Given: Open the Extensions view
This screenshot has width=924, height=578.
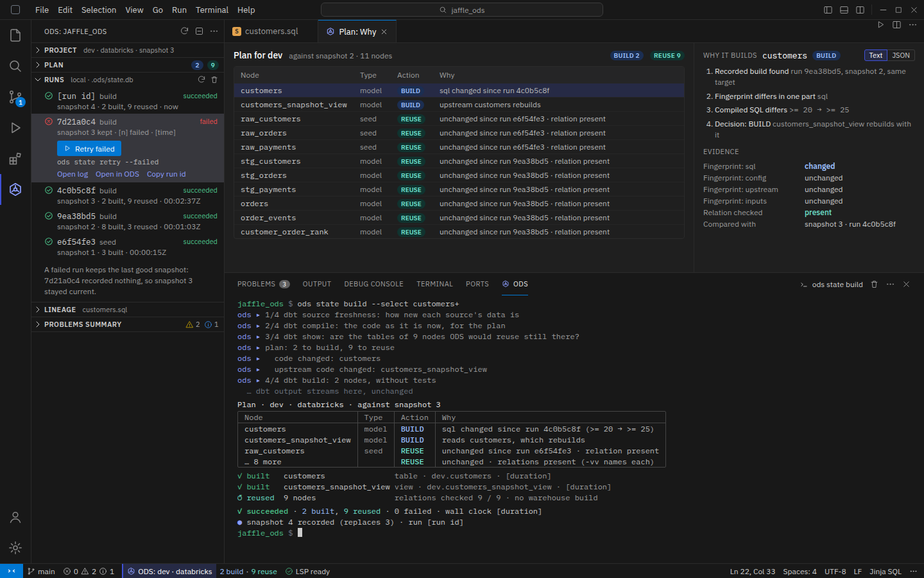Looking at the screenshot, I should [15, 159].
